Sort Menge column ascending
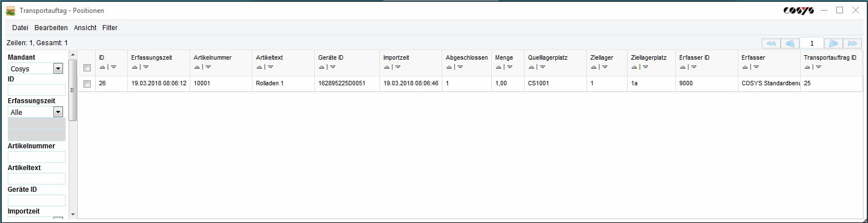The image size is (868, 223). coord(499,67)
